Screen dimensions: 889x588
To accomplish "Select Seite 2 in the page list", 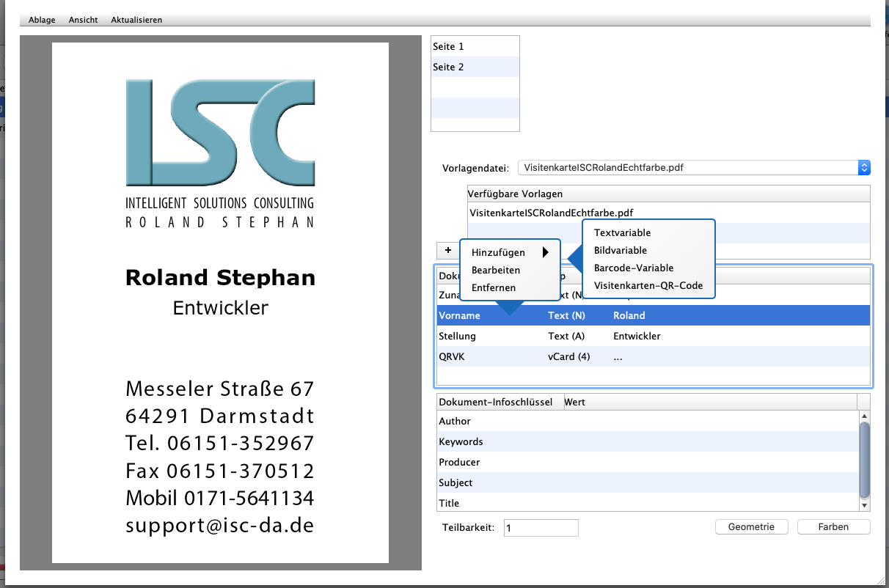I will (475, 67).
